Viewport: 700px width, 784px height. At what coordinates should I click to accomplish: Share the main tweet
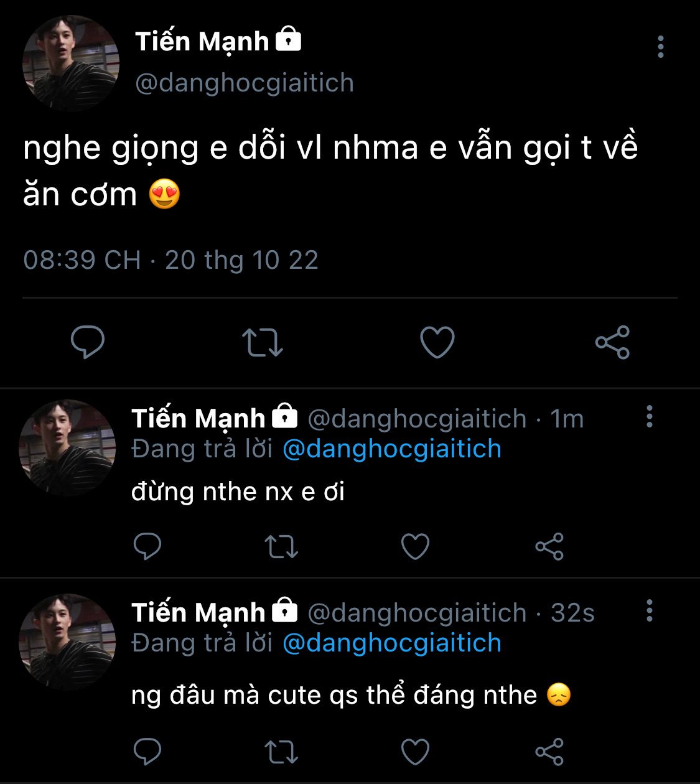coord(613,342)
